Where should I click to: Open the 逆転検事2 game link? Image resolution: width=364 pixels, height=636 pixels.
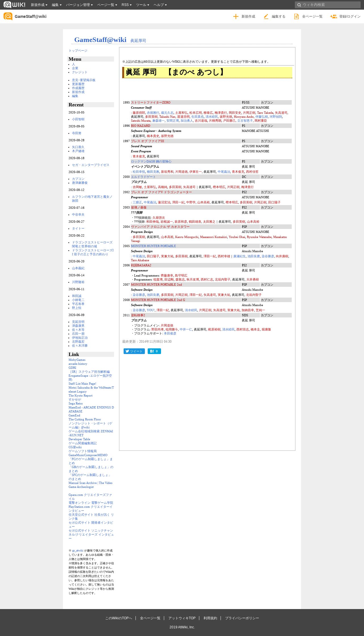[138, 315]
